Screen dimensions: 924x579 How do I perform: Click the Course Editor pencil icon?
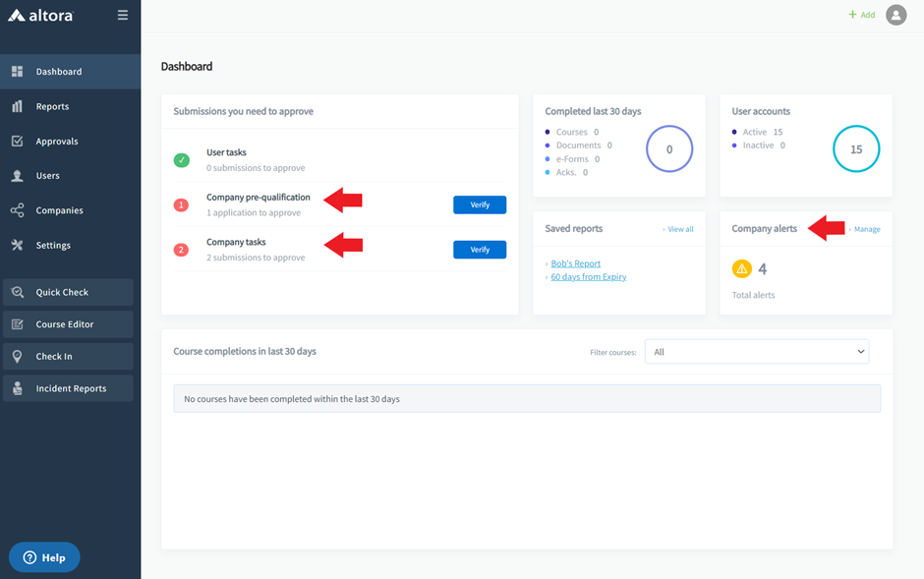click(x=18, y=324)
